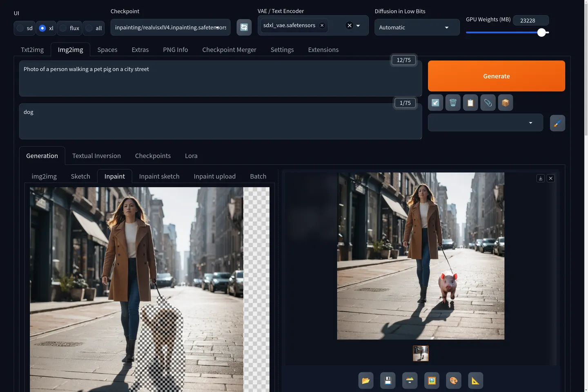588x392 pixels.
Task: Click the orange Generate button
Action: pos(497,76)
